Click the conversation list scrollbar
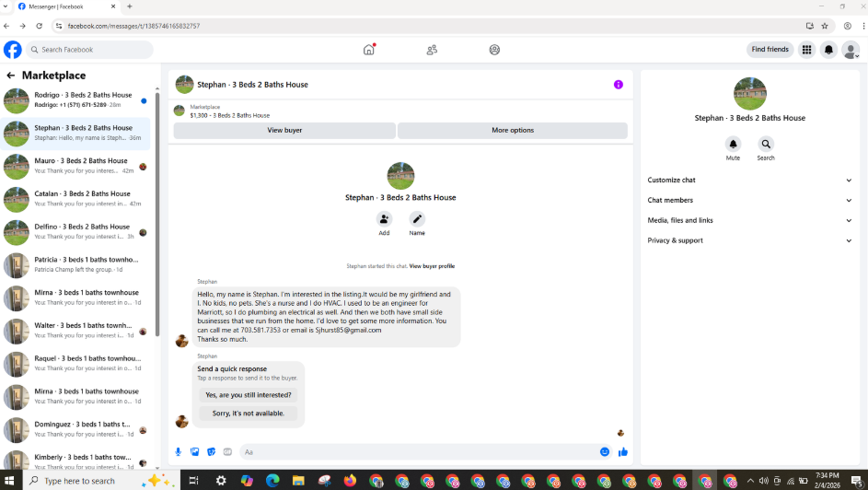Viewport: 868px width, 490px height. coord(157,213)
